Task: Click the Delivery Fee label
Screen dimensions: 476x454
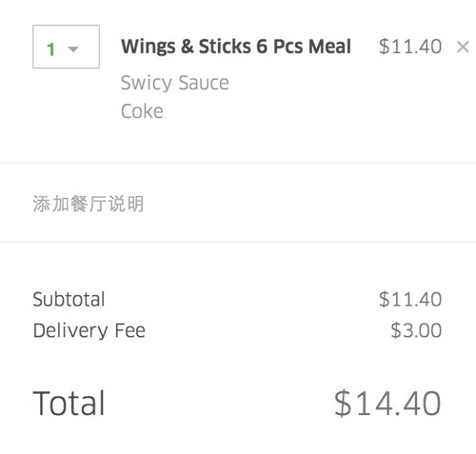Action: point(88,331)
